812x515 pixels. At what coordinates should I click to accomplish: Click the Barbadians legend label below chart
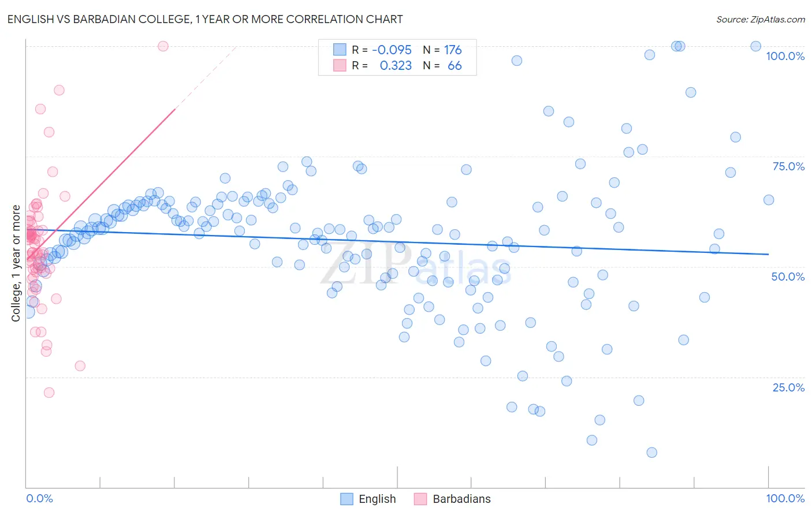[x=461, y=499]
